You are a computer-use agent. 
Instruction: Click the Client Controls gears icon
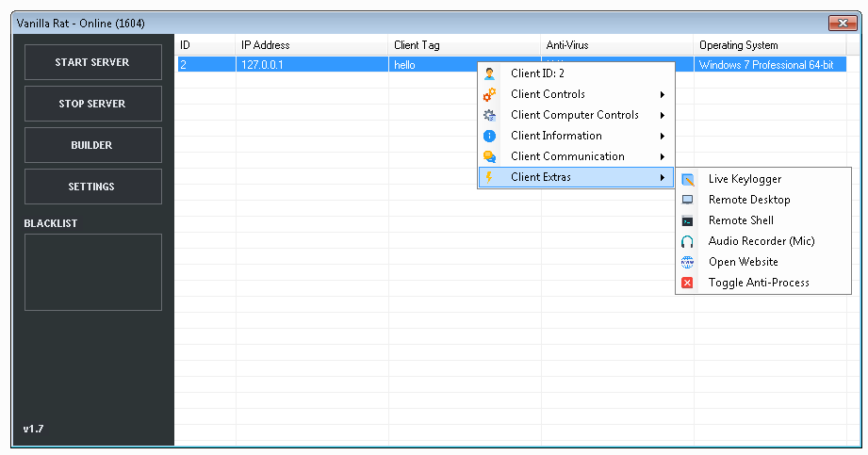click(x=489, y=94)
